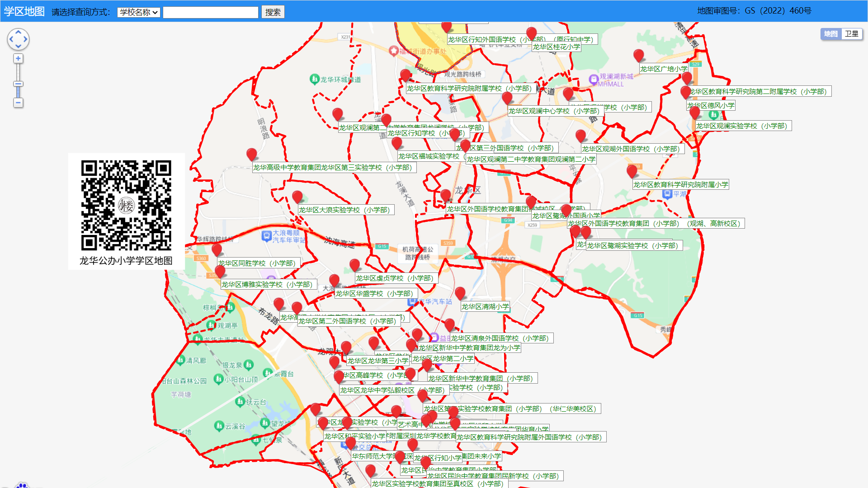Click the zoom level slider handle

[18, 84]
